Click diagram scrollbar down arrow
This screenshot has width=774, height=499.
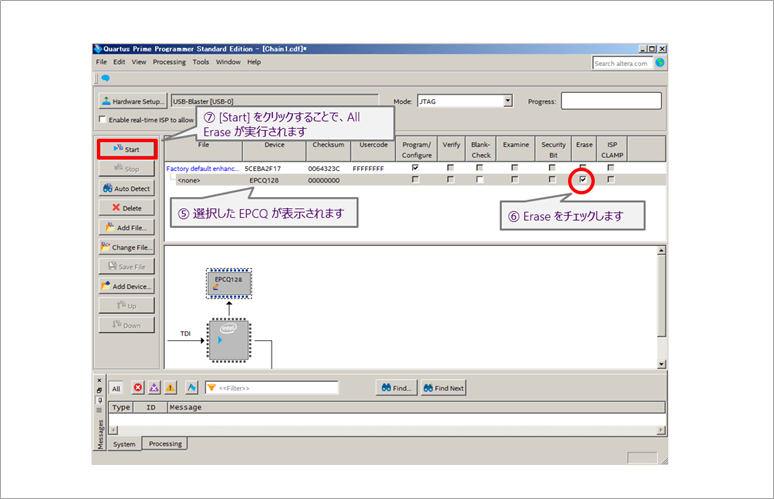[661, 364]
